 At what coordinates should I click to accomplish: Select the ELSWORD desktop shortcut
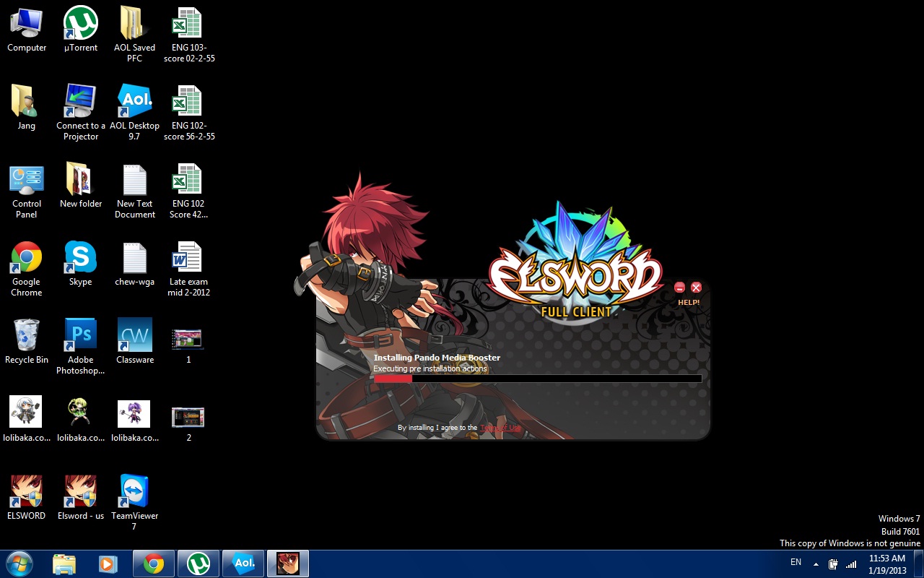[27, 499]
